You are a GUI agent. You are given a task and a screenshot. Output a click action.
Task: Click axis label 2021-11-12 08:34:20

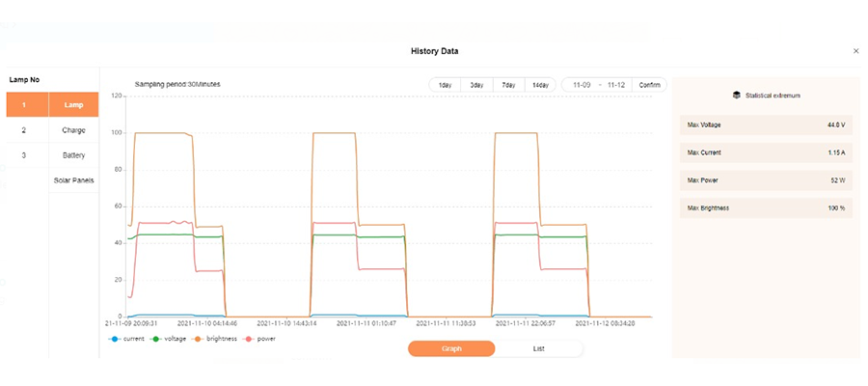[605, 321]
